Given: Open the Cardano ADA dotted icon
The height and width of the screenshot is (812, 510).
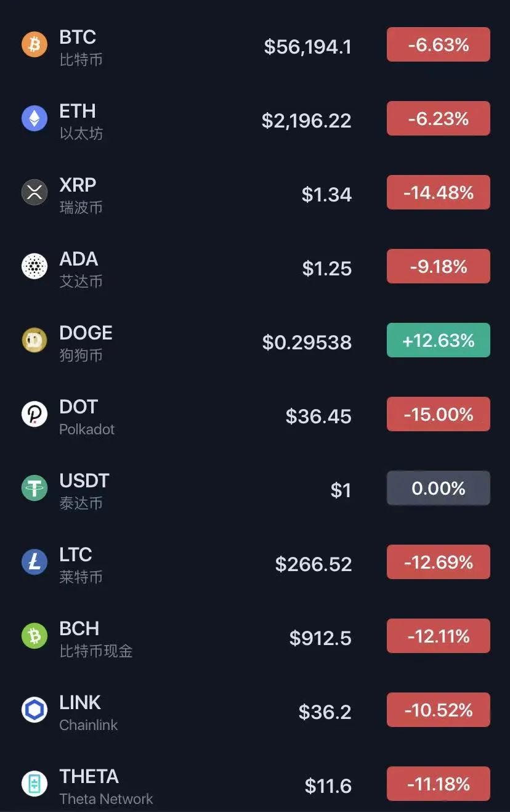Looking at the screenshot, I should pyautogui.click(x=34, y=266).
